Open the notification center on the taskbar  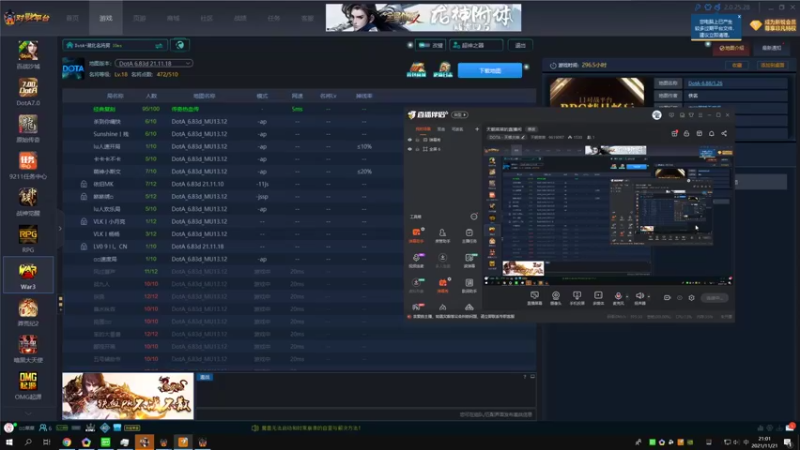[x=789, y=442]
